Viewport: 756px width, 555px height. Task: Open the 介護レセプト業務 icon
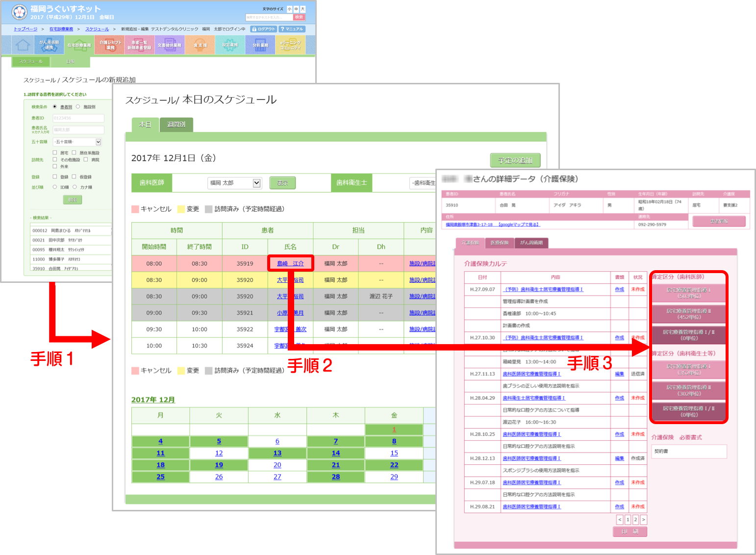point(110,45)
